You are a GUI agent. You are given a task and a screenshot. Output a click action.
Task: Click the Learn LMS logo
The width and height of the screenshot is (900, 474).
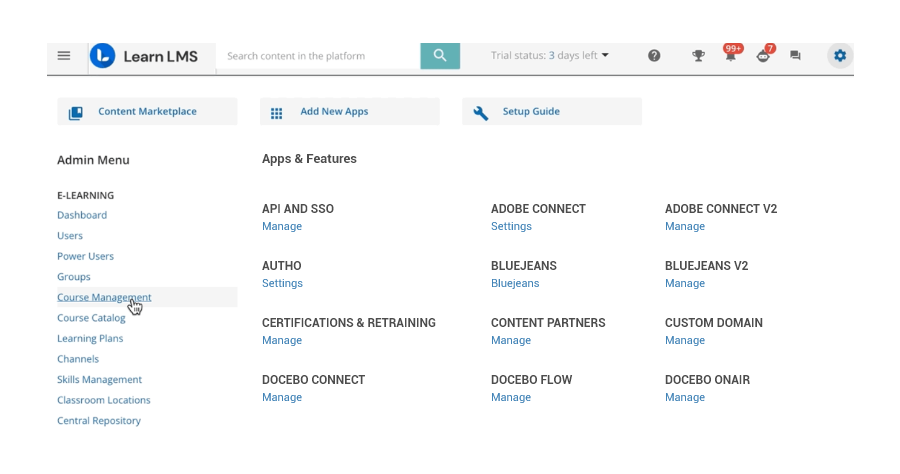pyautogui.click(x=144, y=56)
